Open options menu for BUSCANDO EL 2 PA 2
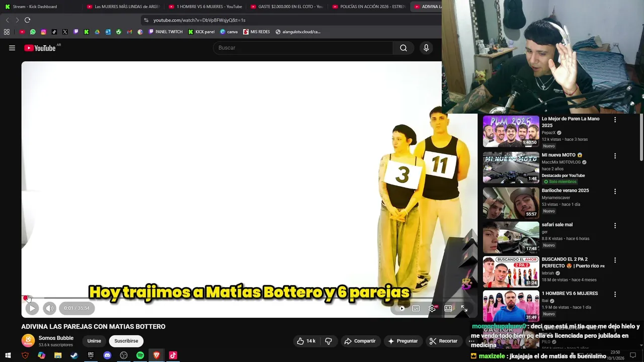 coord(615,260)
